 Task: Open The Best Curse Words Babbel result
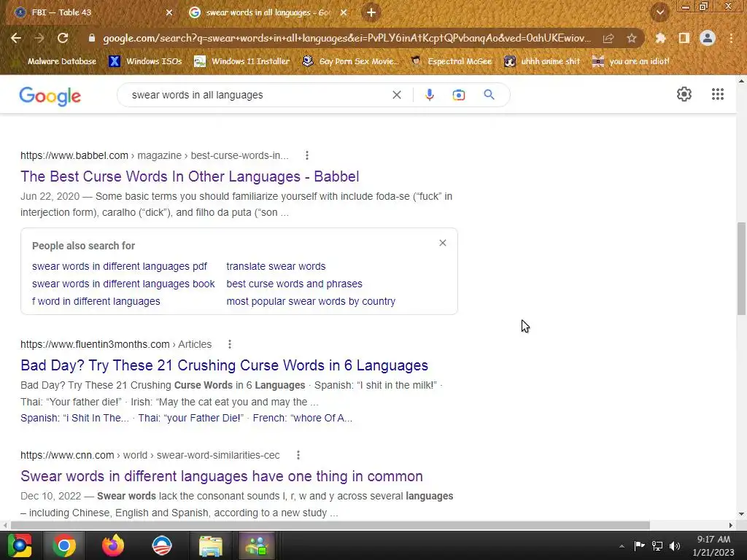190,176
